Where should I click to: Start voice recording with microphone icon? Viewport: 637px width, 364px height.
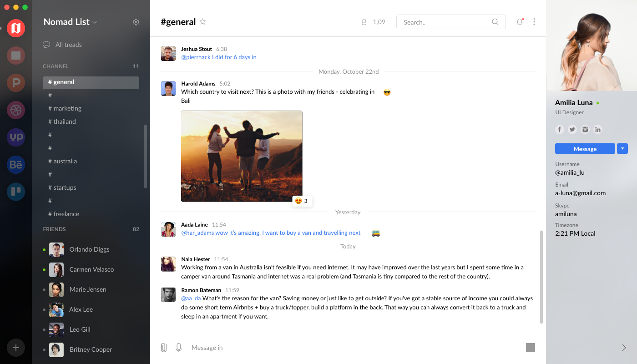179,348
